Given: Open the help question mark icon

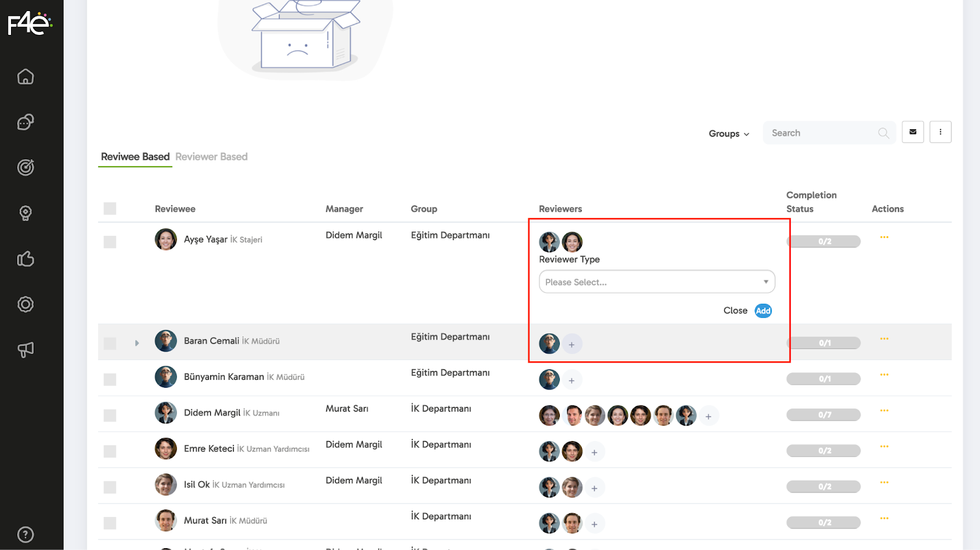Looking at the screenshot, I should click(x=26, y=535).
